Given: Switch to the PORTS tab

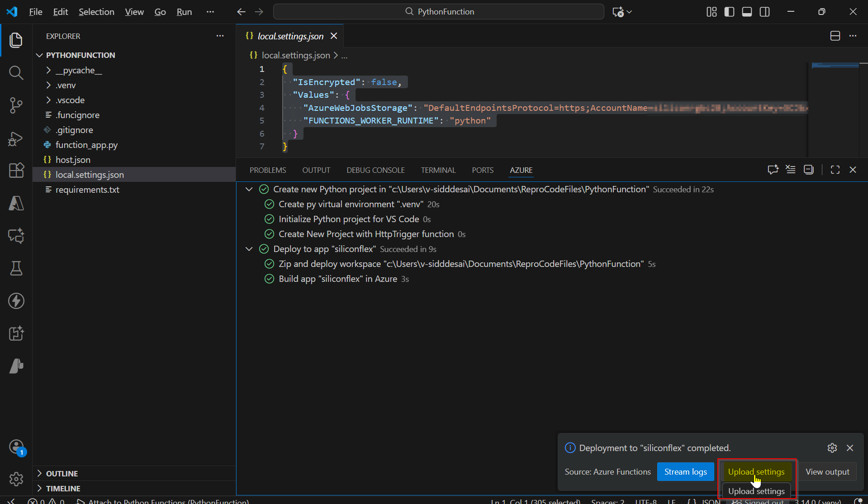Looking at the screenshot, I should (483, 170).
